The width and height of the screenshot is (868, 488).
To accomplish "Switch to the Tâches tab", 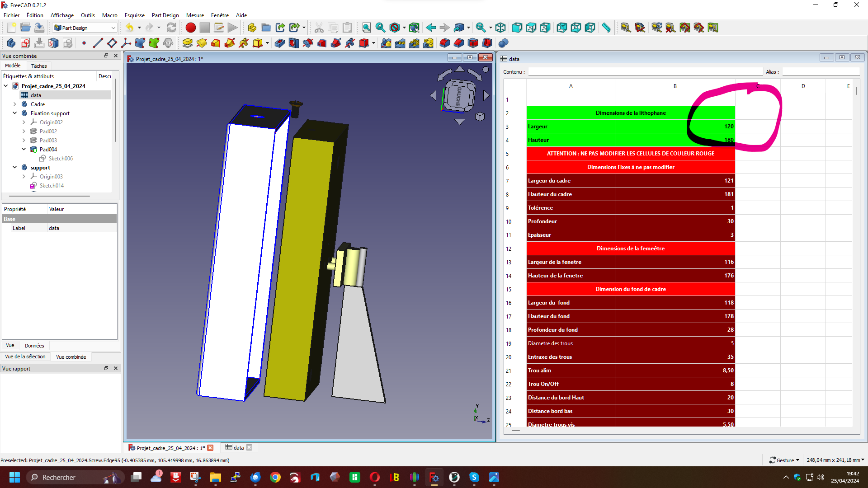I will [39, 66].
